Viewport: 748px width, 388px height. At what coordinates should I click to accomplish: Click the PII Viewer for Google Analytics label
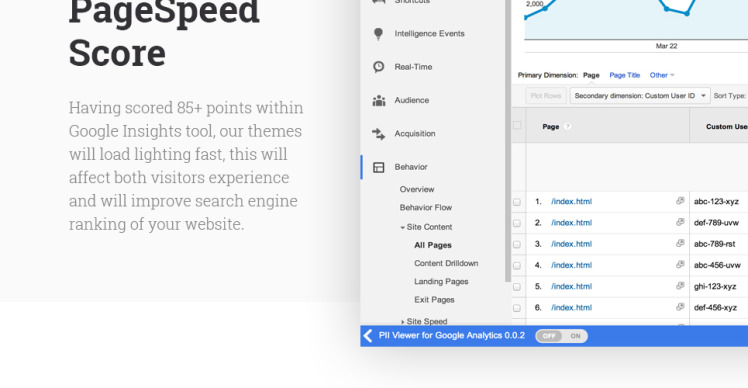pyautogui.click(x=451, y=336)
